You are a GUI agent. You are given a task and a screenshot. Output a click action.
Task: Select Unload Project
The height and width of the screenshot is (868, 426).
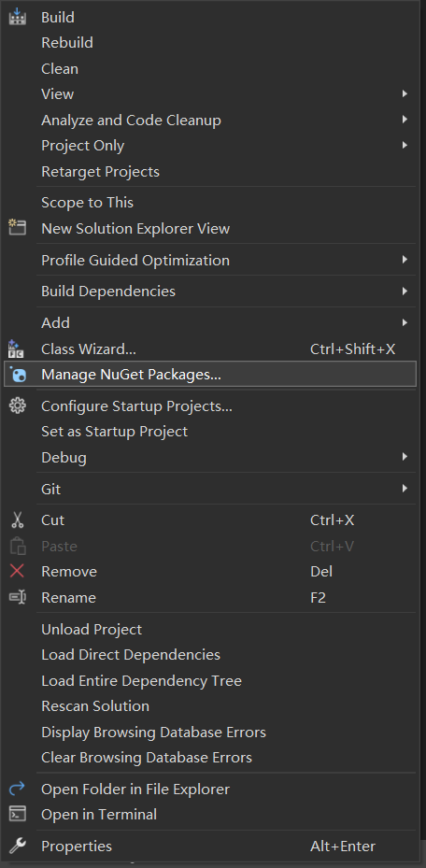[x=92, y=630]
